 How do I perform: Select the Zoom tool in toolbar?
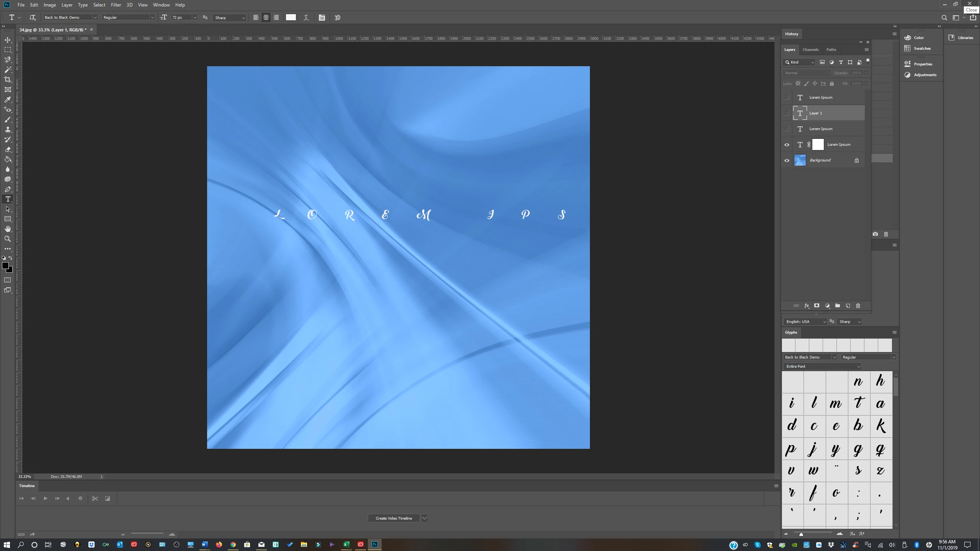[8, 239]
